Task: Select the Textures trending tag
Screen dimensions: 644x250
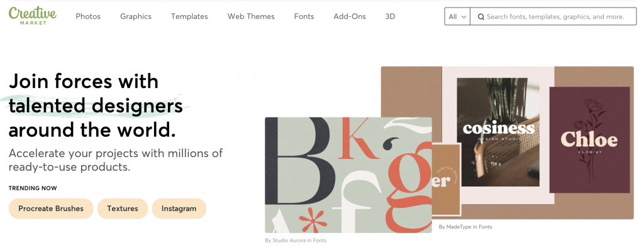Action: [123, 209]
